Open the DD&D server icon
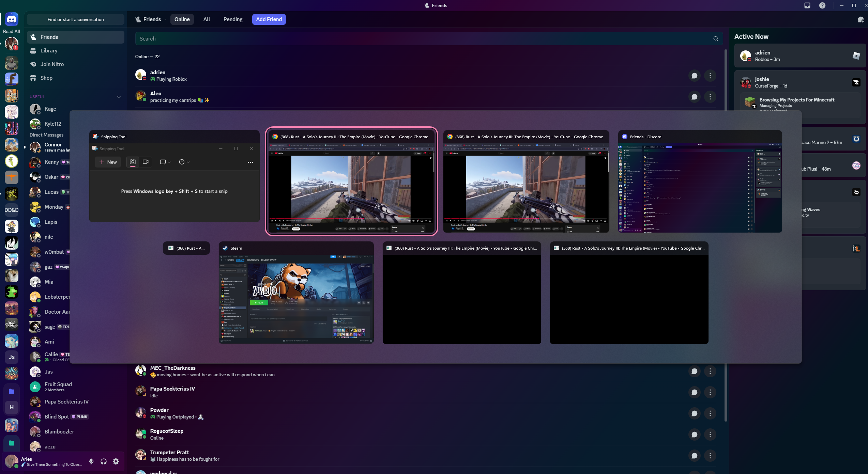Viewport: 868px width, 474px height. (12, 210)
